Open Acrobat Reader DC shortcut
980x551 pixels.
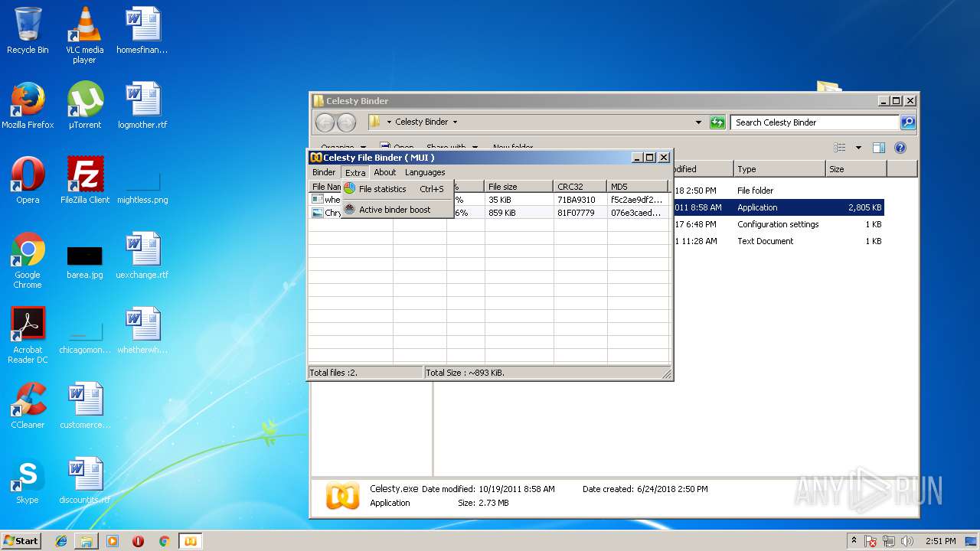[x=28, y=335]
